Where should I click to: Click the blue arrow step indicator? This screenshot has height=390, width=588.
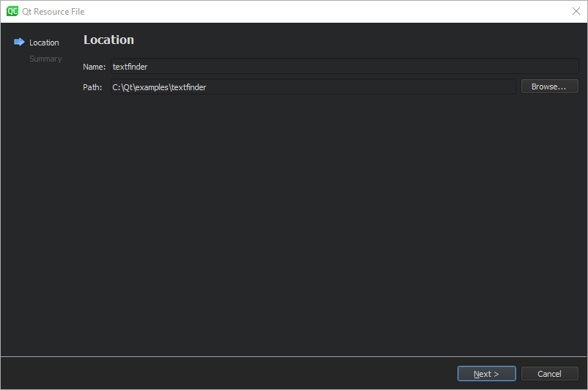(19, 42)
